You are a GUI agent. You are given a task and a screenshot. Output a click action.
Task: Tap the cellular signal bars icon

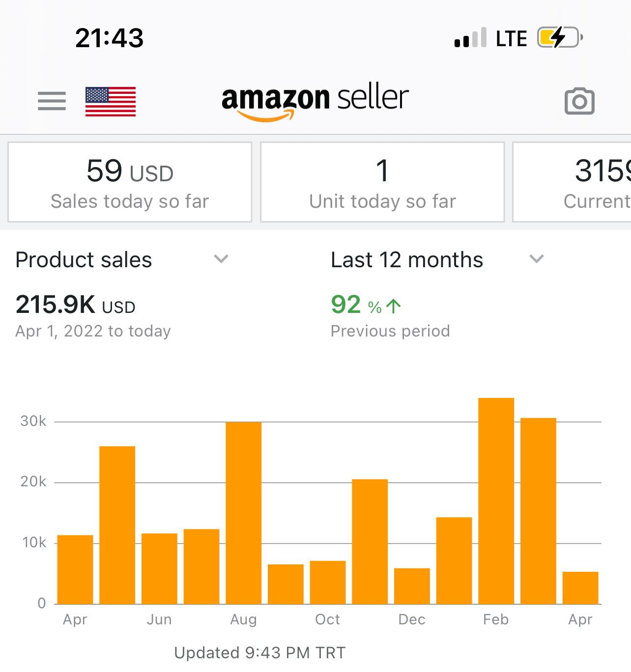click(470, 38)
